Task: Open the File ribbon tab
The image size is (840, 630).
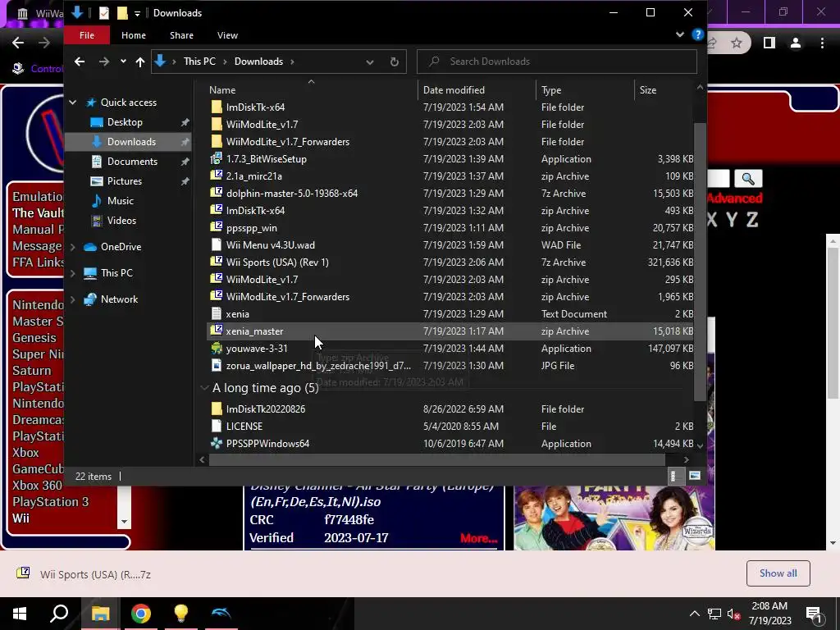Action: [87, 35]
